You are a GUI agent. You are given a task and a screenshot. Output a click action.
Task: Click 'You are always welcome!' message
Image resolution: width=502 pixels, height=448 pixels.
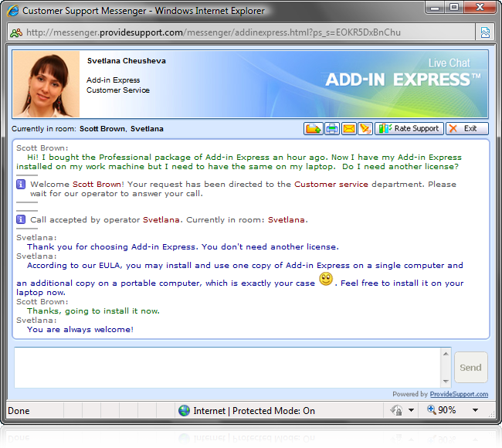(x=80, y=330)
